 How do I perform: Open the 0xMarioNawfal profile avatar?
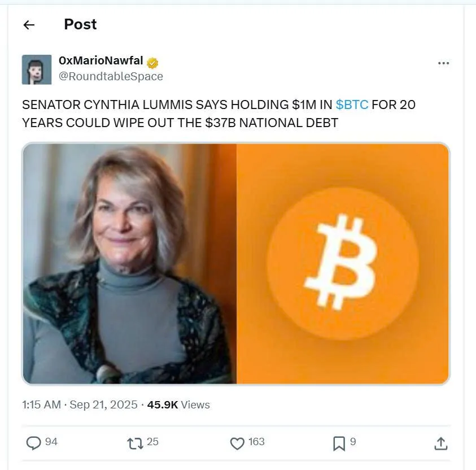click(37, 69)
